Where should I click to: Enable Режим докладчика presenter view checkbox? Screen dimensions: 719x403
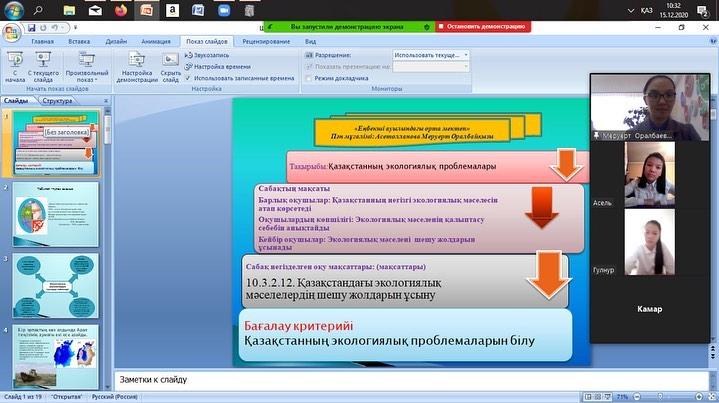coord(307,77)
